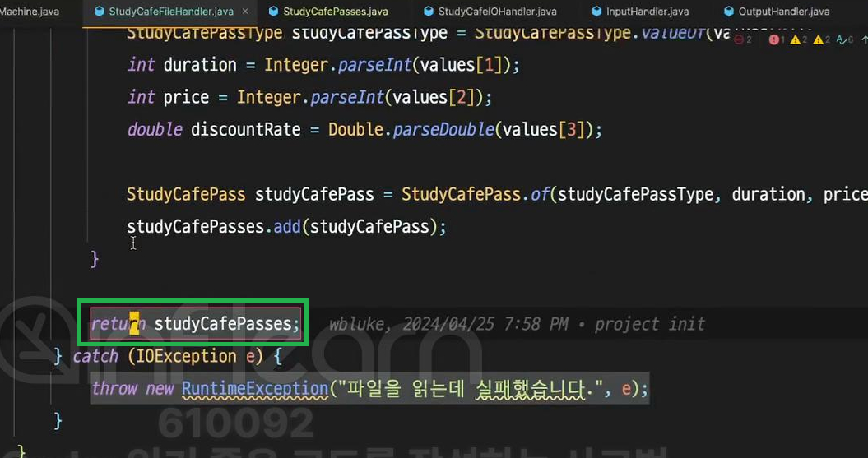Close the StudyCafeFileHandler.java tab

coord(245,11)
